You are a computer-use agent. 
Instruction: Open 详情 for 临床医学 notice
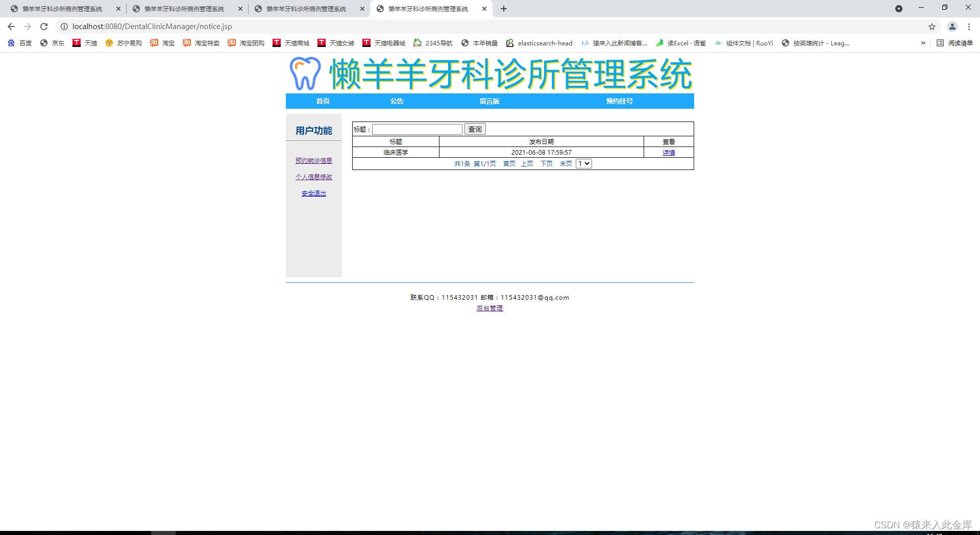point(669,153)
